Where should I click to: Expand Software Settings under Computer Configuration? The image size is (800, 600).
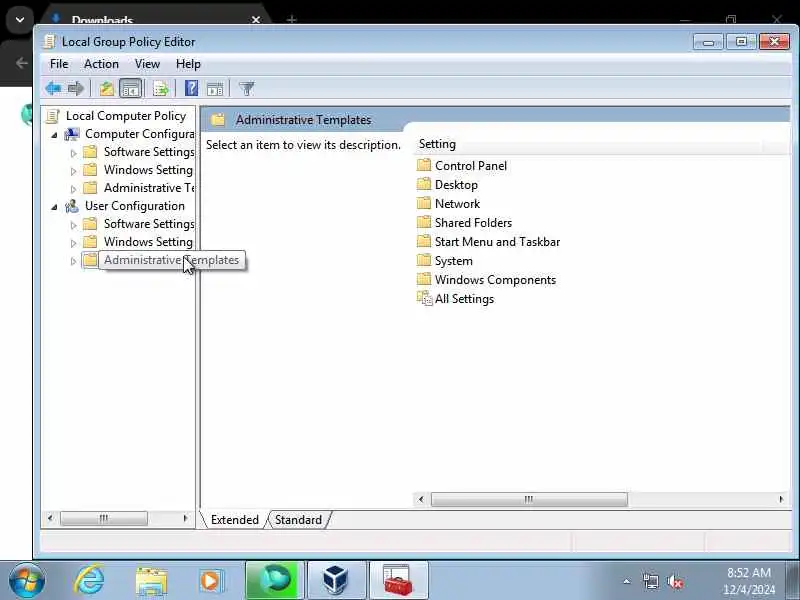pos(73,153)
